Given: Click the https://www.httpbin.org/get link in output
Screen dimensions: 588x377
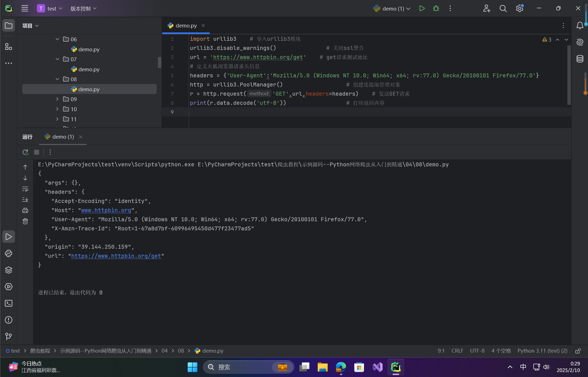Looking at the screenshot, I should click(116, 256).
